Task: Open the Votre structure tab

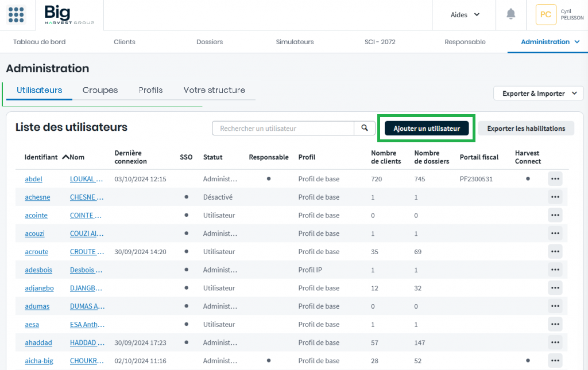Action: [214, 90]
